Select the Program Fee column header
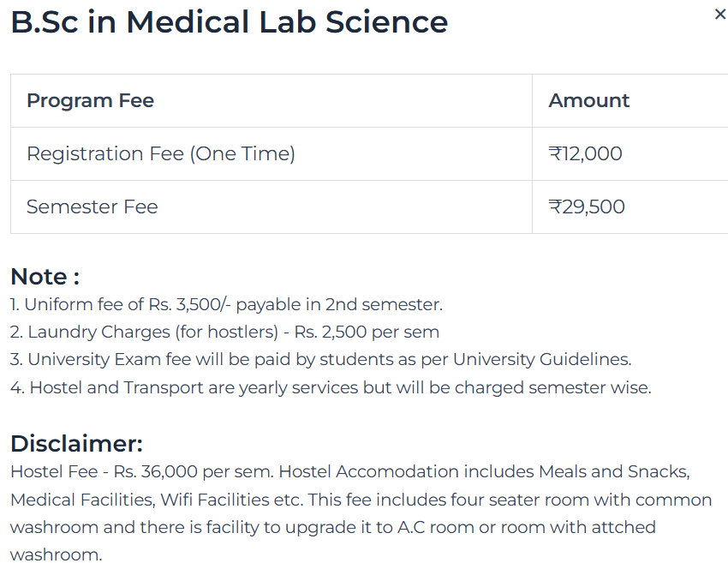 coord(91,100)
